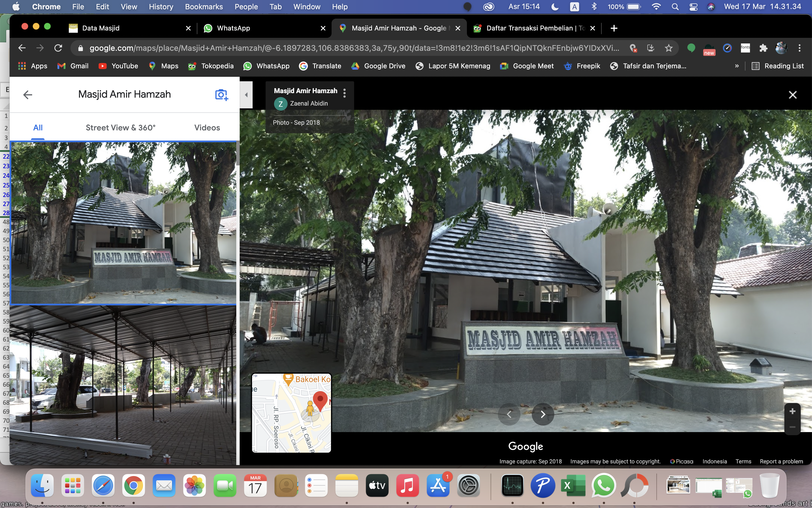Image resolution: width=812 pixels, height=508 pixels.
Task: Close the photo viewer with the X
Action: 793,95
